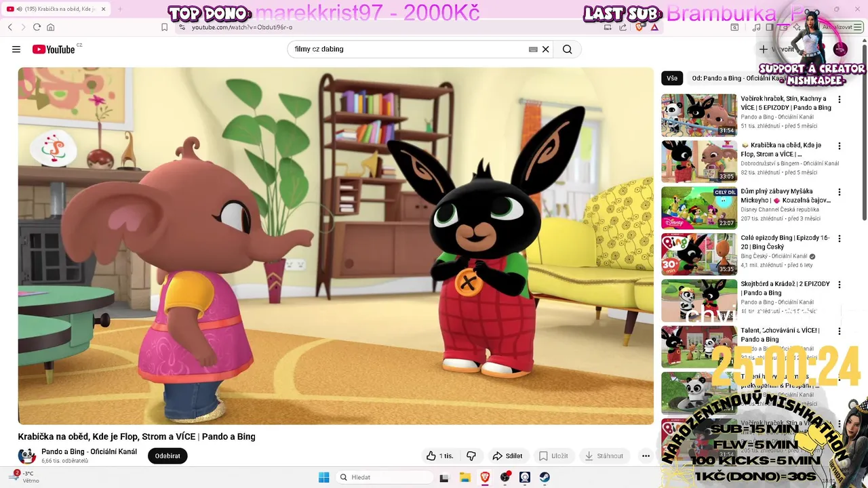Open Brave browser taskbar icon
The width and height of the screenshot is (868, 488).
[485, 477]
